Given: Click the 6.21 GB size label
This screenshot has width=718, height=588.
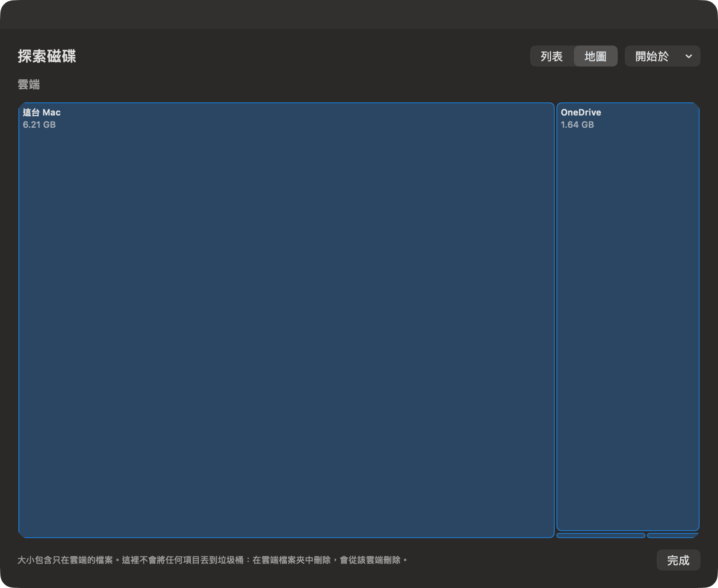Looking at the screenshot, I should [39, 125].
